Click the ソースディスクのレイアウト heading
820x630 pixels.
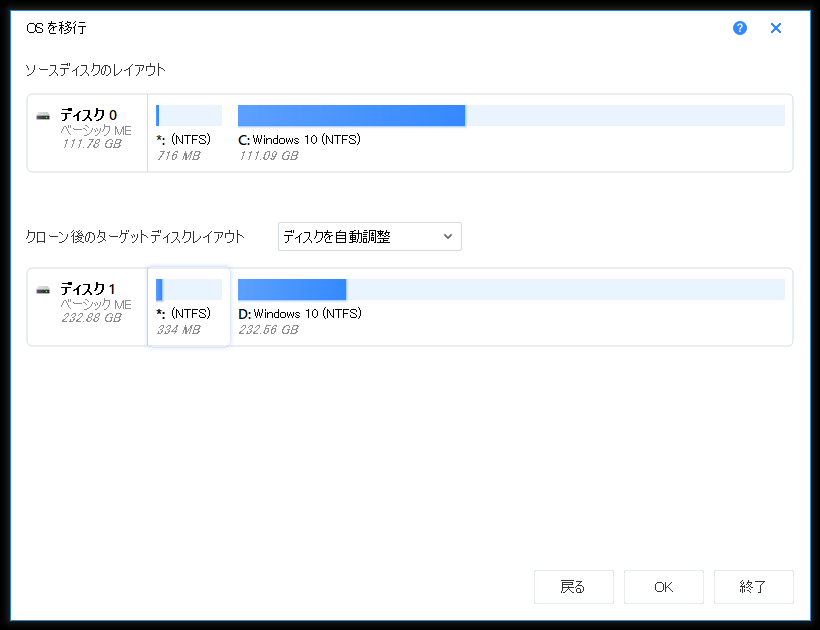point(95,70)
